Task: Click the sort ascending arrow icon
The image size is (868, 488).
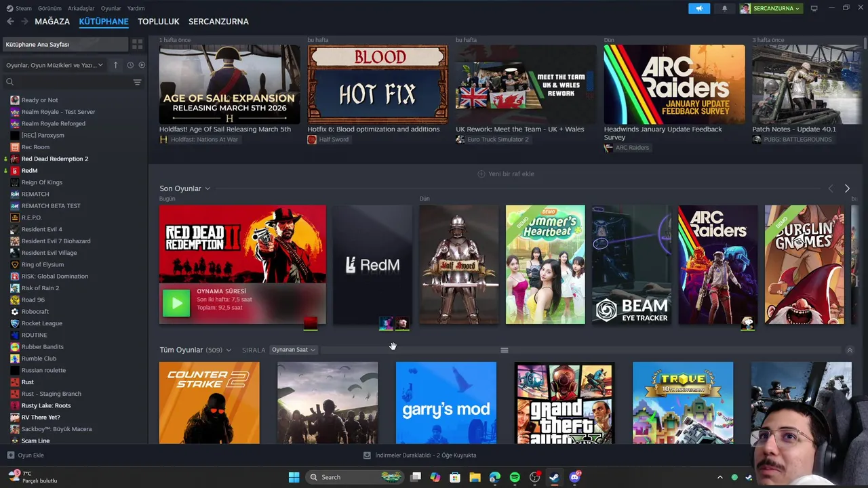Action: 115,65
